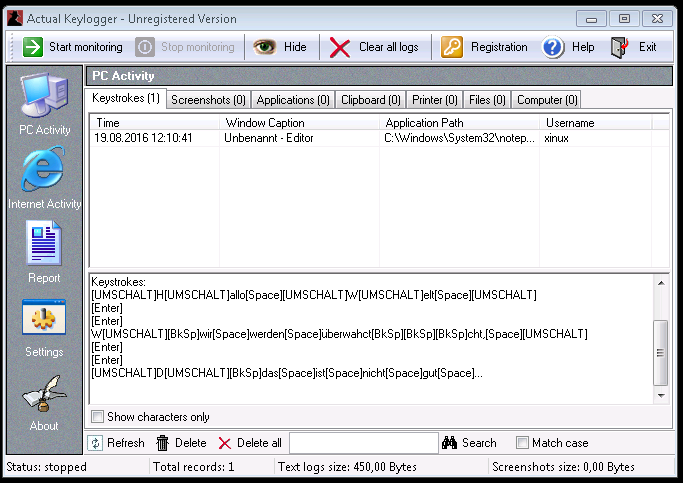Click 'Text logs size: 450,00 Bytes' status
This screenshot has height=483, width=683.
tap(348, 467)
